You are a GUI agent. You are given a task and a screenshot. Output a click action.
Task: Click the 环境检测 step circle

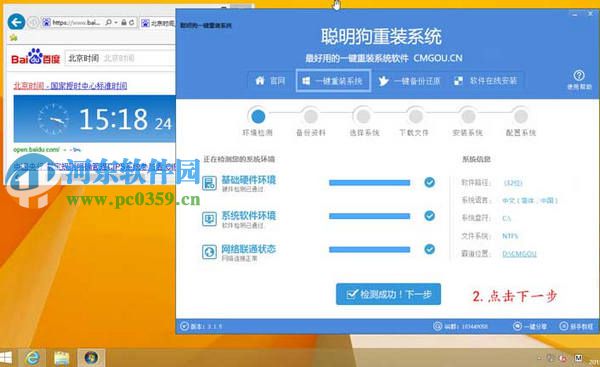click(x=258, y=116)
